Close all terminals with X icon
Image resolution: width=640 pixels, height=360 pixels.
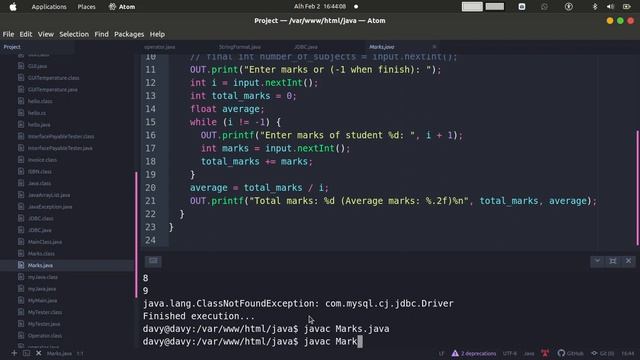pyautogui.click(x=39, y=353)
